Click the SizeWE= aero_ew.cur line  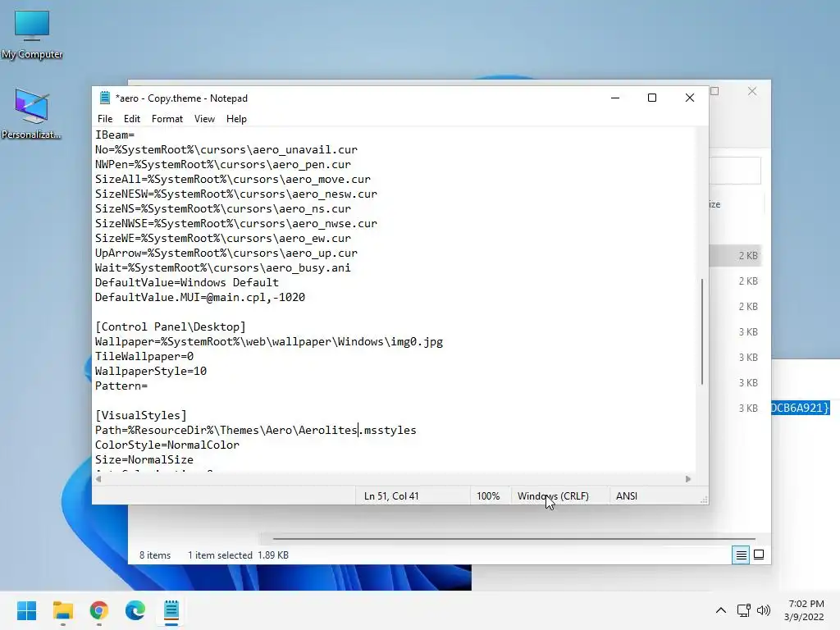pos(223,239)
